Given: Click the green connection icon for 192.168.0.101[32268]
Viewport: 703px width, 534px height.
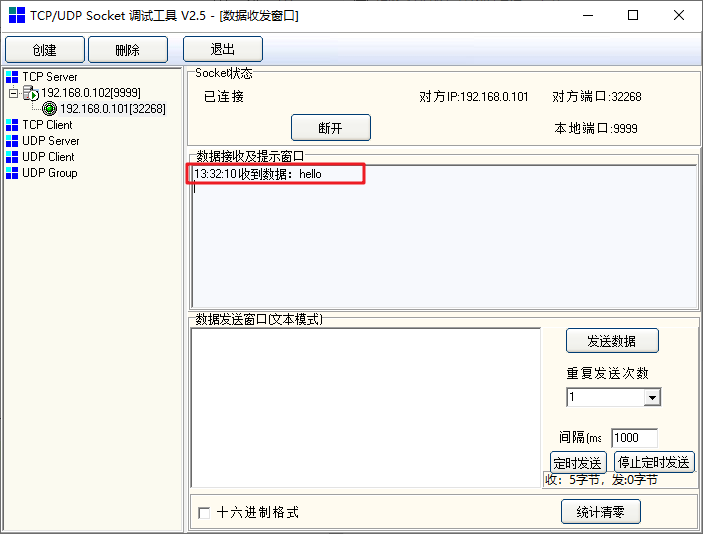Looking at the screenshot, I should point(49,109).
